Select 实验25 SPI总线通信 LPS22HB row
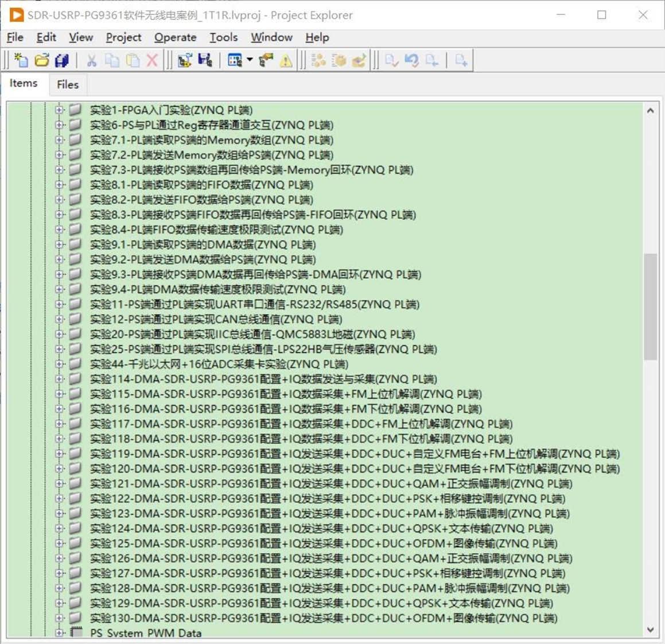The height and width of the screenshot is (644, 665). pos(263,349)
